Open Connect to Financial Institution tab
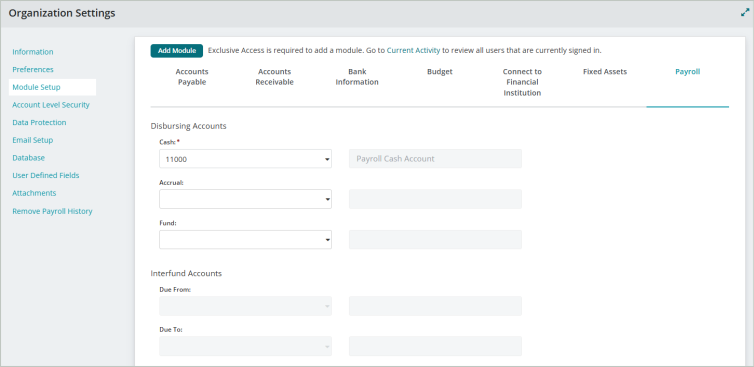Screen dimensions: 754x367 522,82
